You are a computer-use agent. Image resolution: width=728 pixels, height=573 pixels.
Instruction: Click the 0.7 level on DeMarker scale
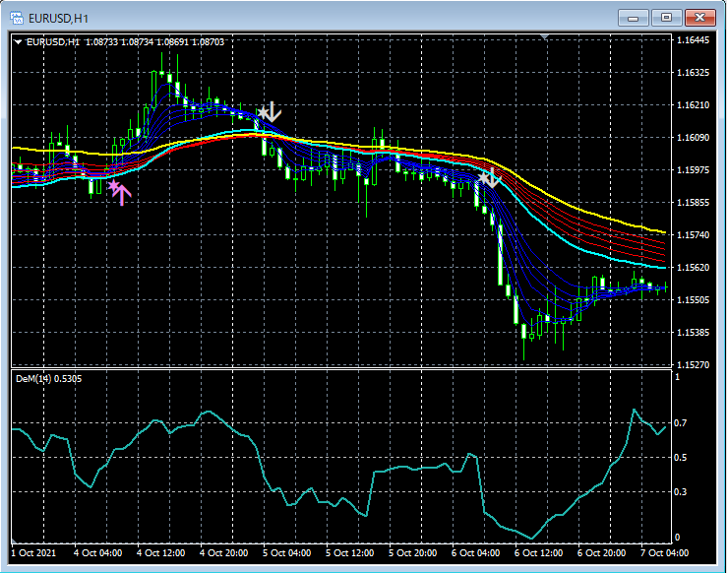[x=680, y=423]
